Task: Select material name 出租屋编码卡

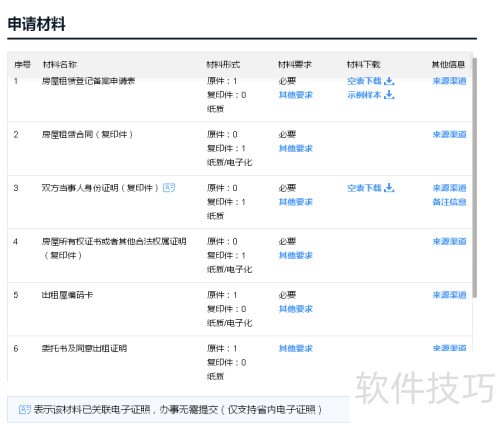Action: 67,295
